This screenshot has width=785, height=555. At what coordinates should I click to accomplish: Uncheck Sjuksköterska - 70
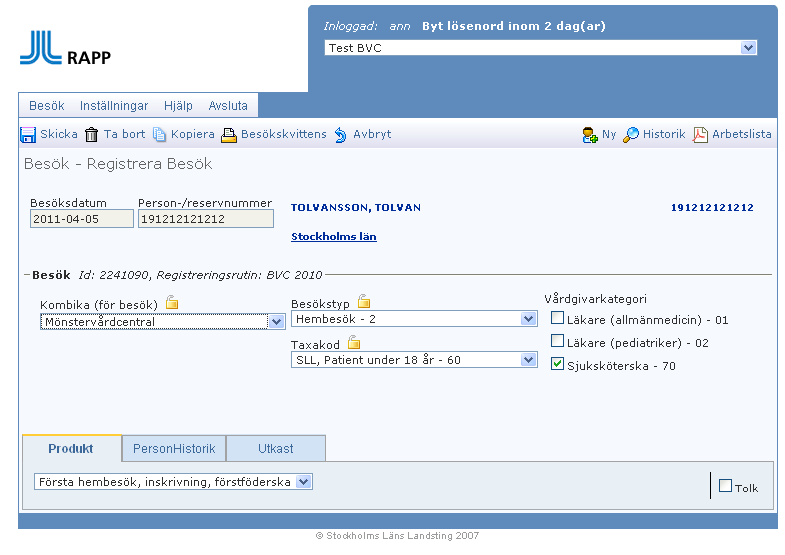(x=557, y=364)
